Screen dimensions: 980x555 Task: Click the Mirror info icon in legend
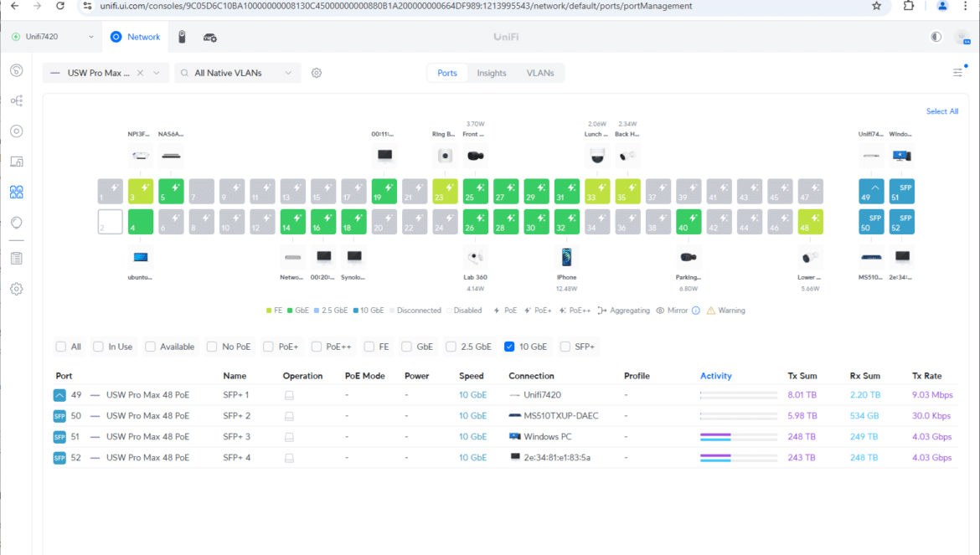pos(695,311)
